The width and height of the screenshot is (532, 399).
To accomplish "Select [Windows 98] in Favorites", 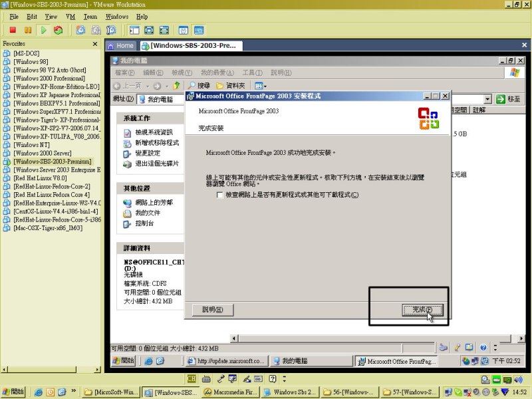I will [31, 62].
